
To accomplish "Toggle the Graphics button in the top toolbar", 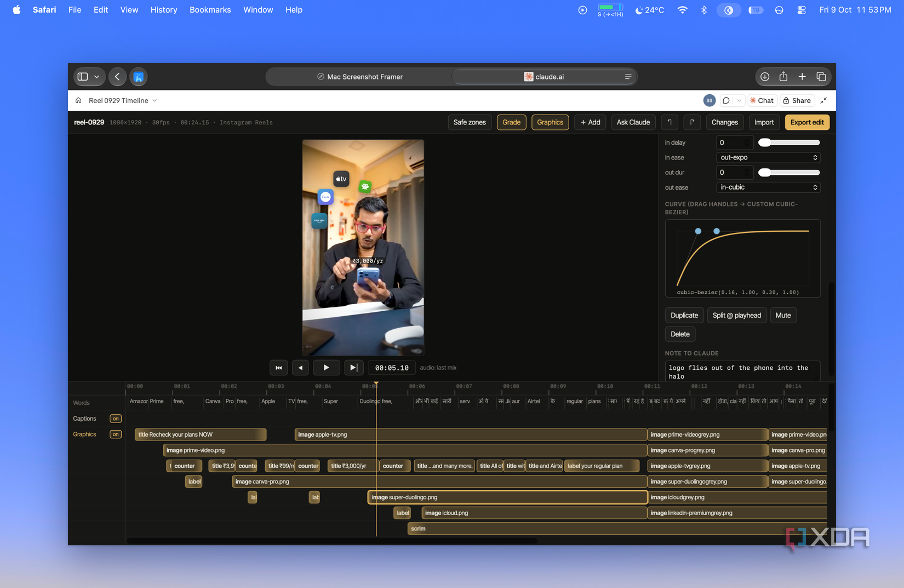I will click(x=550, y=122).
